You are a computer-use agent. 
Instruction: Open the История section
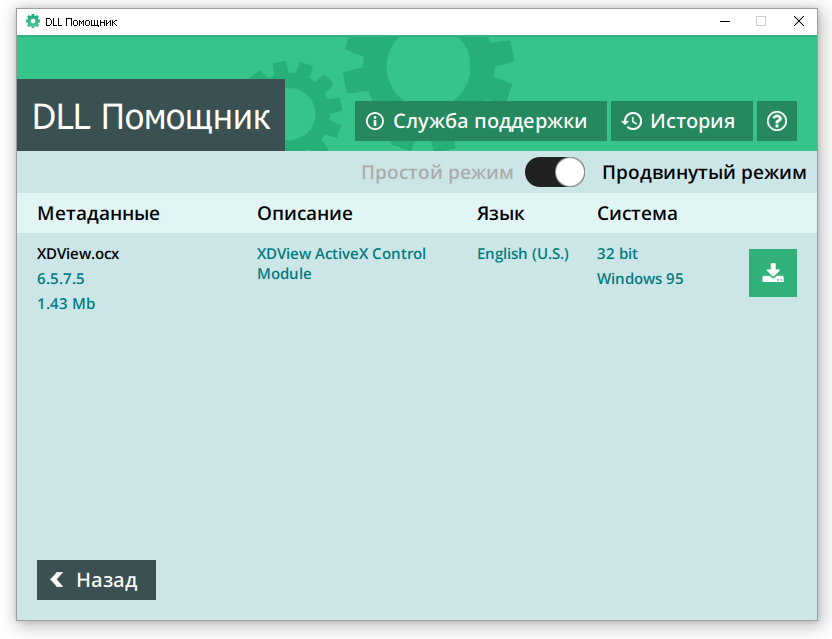coord(681,120)
